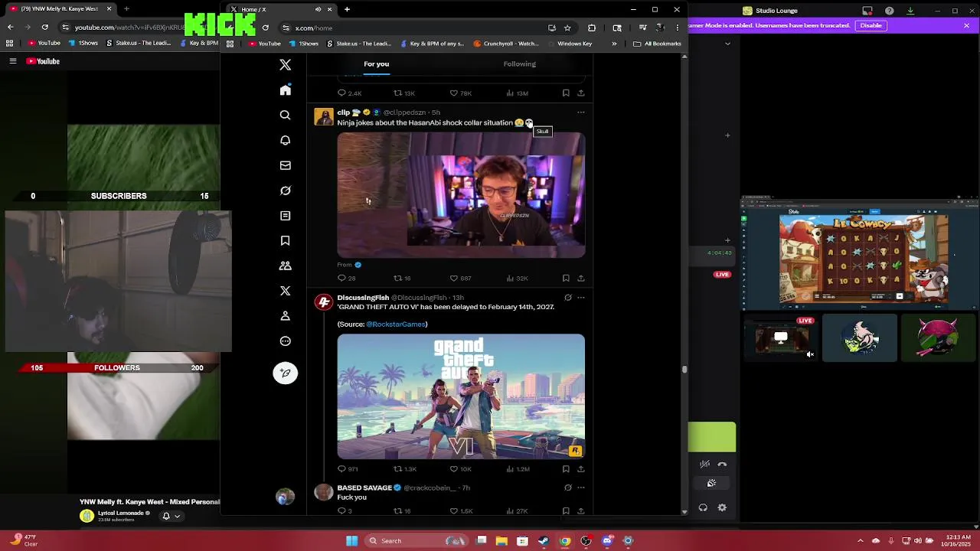Select the For you tab
Image resolution: width=980 pixels, height=551 pixels.
(x=376, y=64)
